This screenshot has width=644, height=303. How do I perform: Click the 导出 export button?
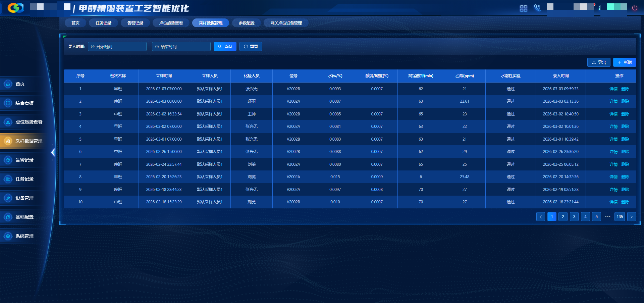(599, 62)
